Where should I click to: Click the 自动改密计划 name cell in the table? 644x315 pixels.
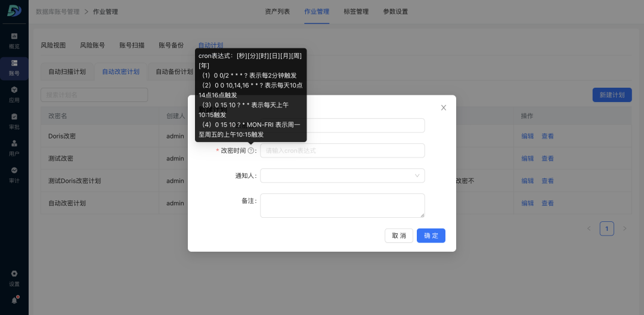[x=100, y=203]
